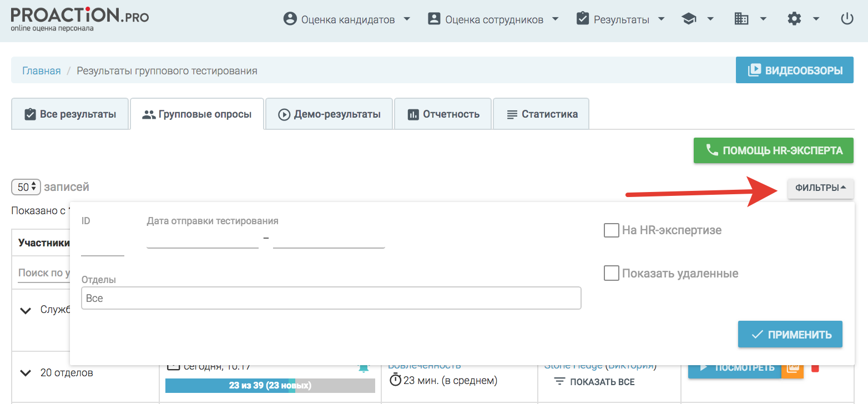Go to Главная breadcrumb link
This screenshot has height=404, width=868.
click(x=41, y=71)
